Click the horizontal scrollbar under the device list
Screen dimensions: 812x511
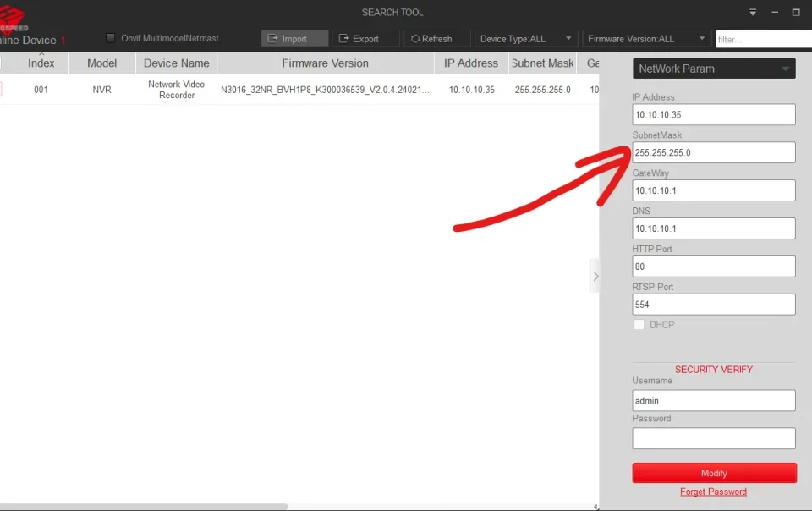(144, 507)
